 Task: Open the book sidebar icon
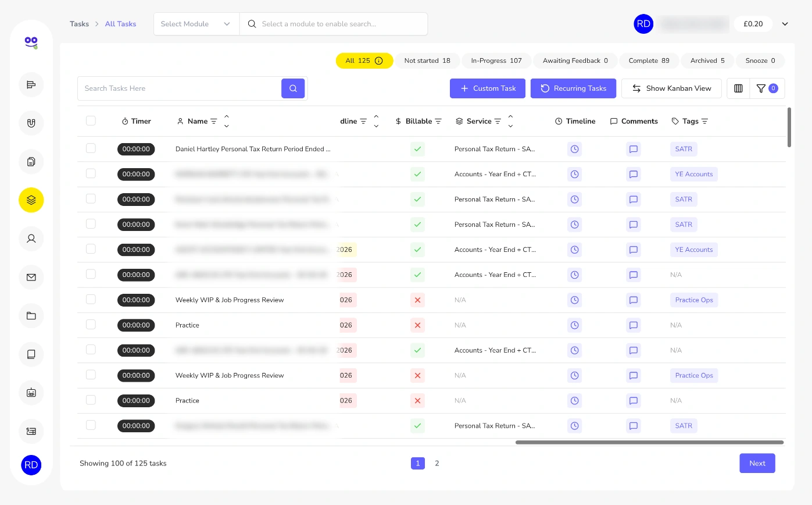coord(31,354)
